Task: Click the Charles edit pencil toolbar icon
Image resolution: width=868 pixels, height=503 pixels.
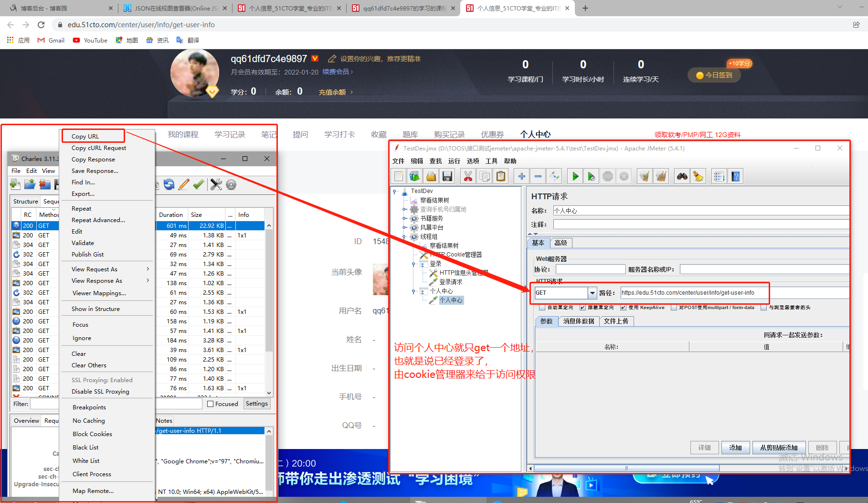Action: point(184,184)
